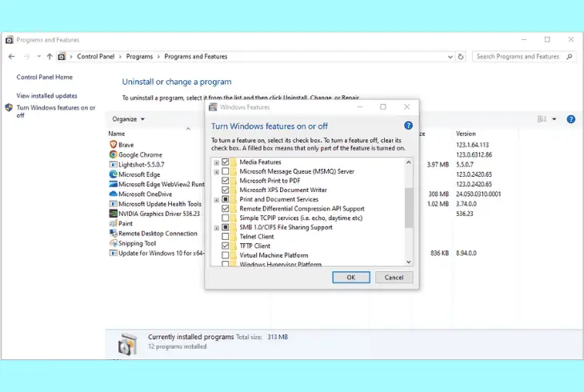
Task: Uncheck the TFTP Client checkbox
Action: (x=226, y=246)
